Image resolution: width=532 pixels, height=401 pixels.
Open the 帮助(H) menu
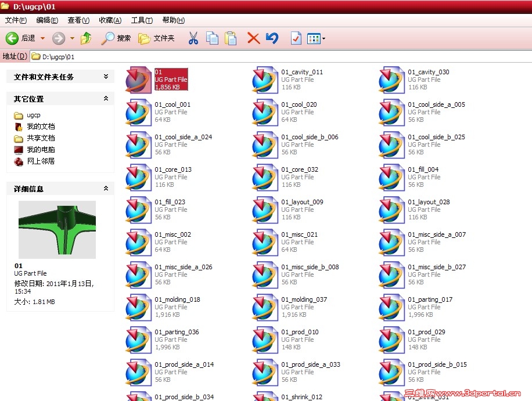(174, 20)
